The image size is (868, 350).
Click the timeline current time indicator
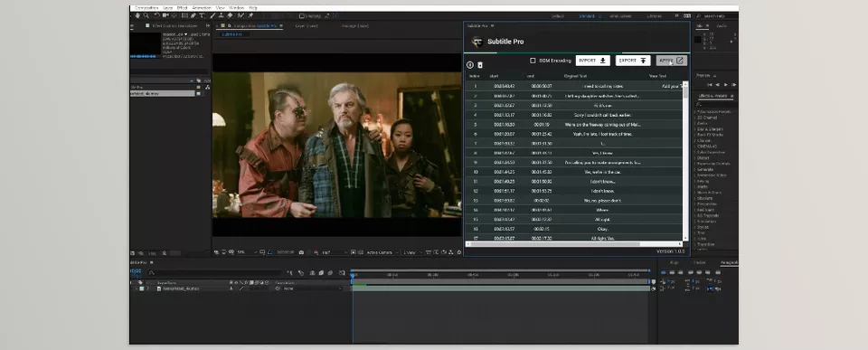pyautogui.click(x=353, y=276)
